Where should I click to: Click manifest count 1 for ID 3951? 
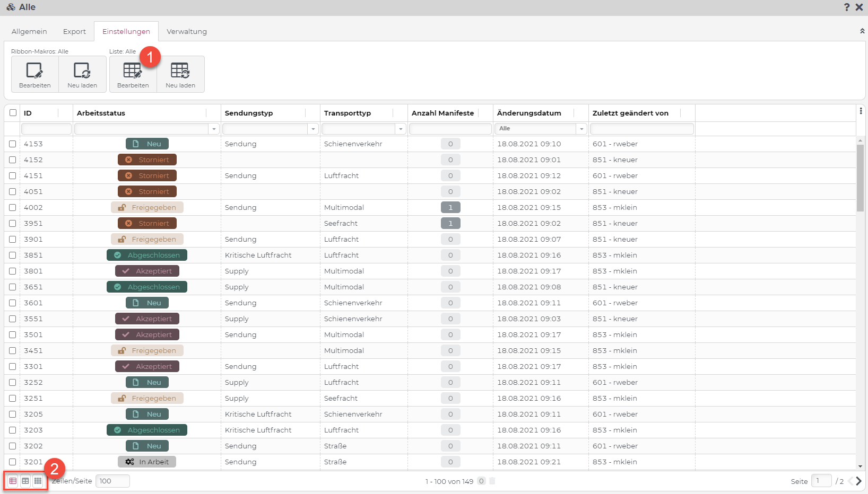(x=450, y=223)
